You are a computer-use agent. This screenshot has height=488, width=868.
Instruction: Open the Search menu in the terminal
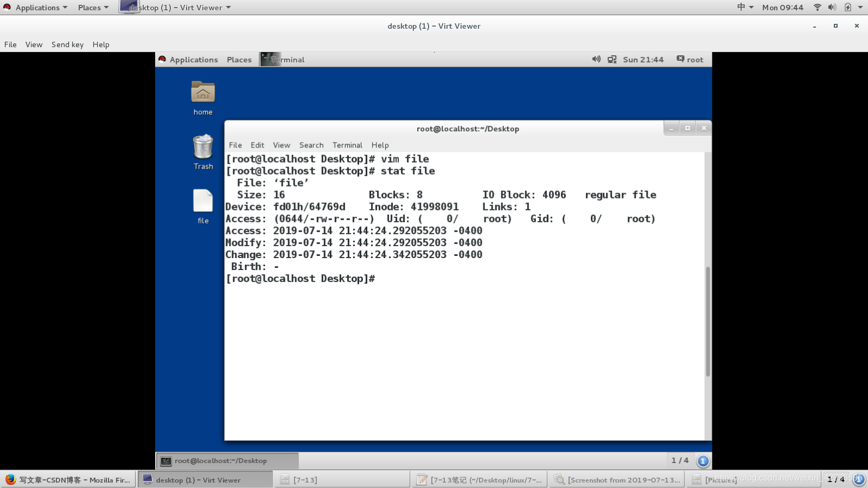(x=311, y=145)
